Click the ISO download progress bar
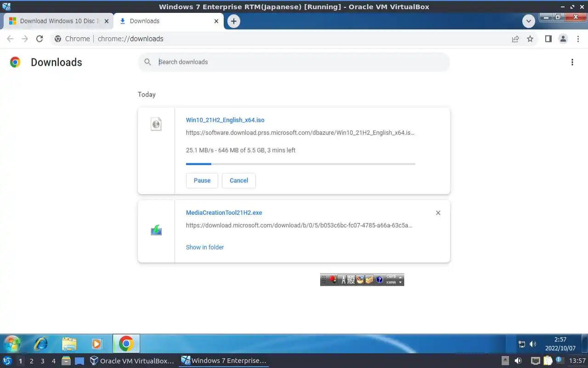This screenshot has width=588, height=368. tap(300, 164)
